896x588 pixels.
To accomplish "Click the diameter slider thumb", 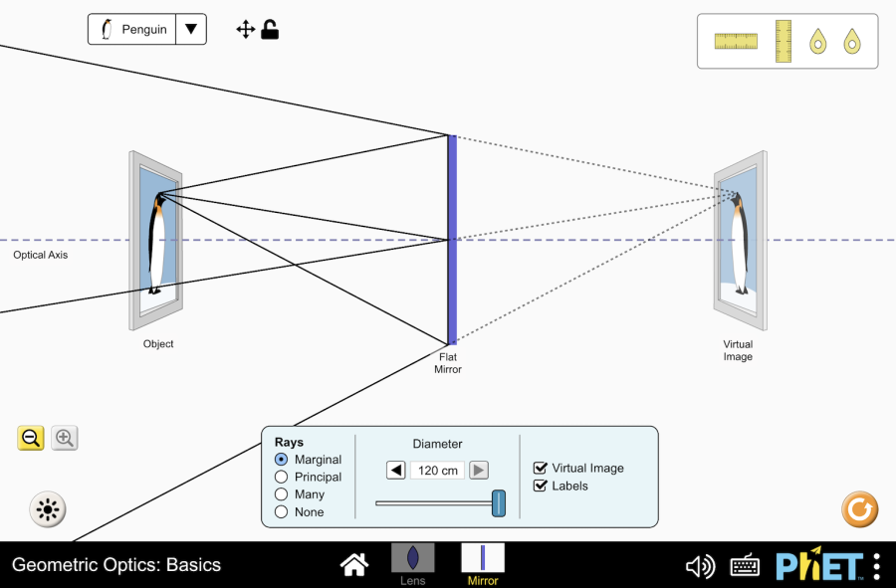I will (x=499, y=503).
